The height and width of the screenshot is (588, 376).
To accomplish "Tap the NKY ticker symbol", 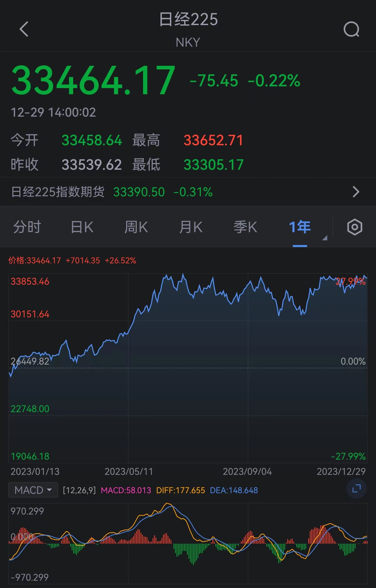I will click(x=188, y=43).
